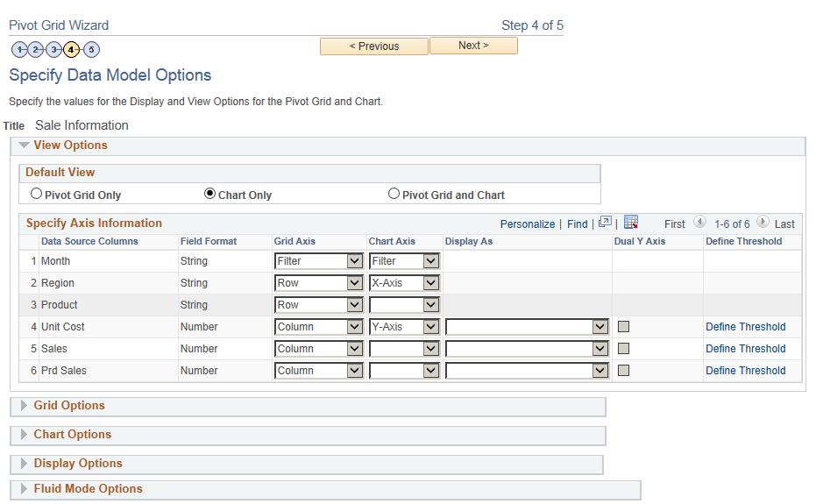Image resolution: width=816 pixels, height=504 pixels.
Task: Open wizard step 5 circle
Action: tap(91, 49)
